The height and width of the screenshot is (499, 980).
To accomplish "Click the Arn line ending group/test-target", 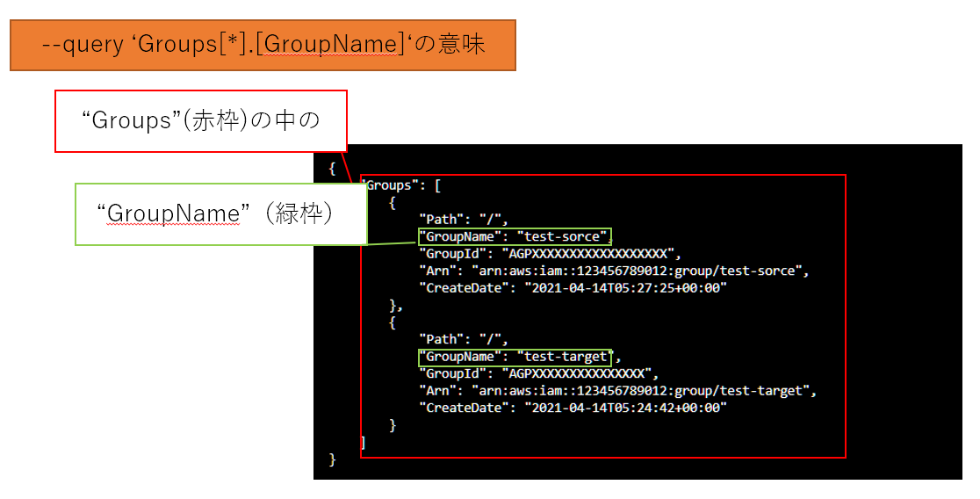I will 617,391.
